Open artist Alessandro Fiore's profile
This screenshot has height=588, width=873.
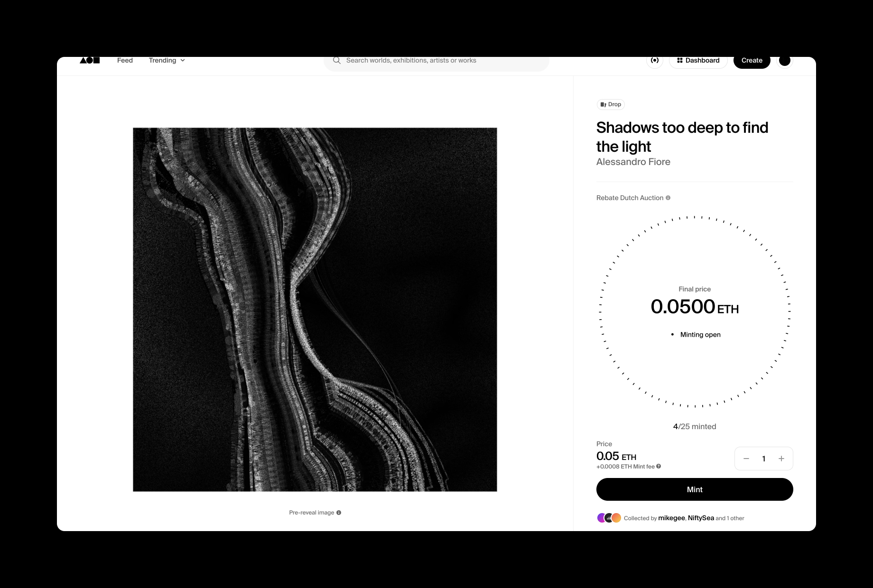633,162
